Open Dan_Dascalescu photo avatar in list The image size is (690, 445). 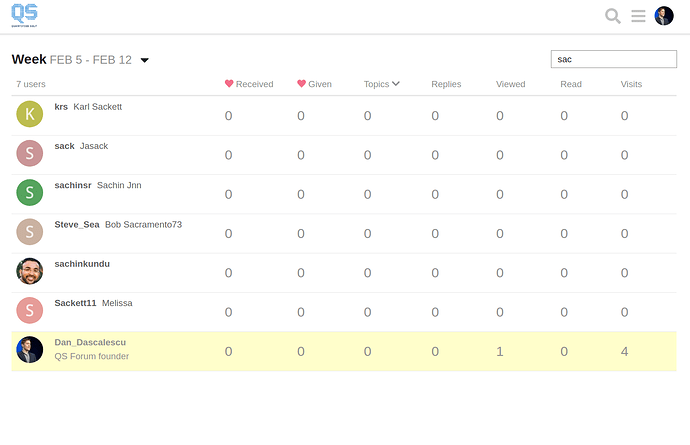tap(29, 349)
